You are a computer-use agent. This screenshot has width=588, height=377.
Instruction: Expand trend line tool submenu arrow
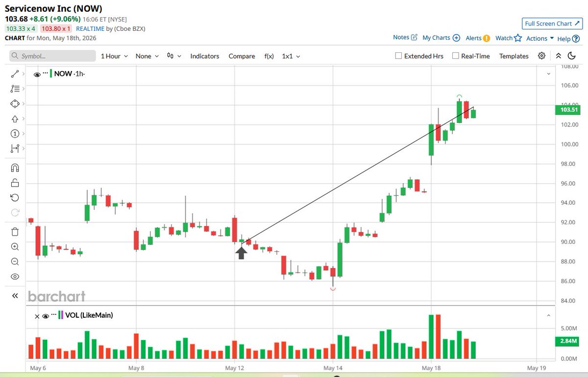point(23,74)
